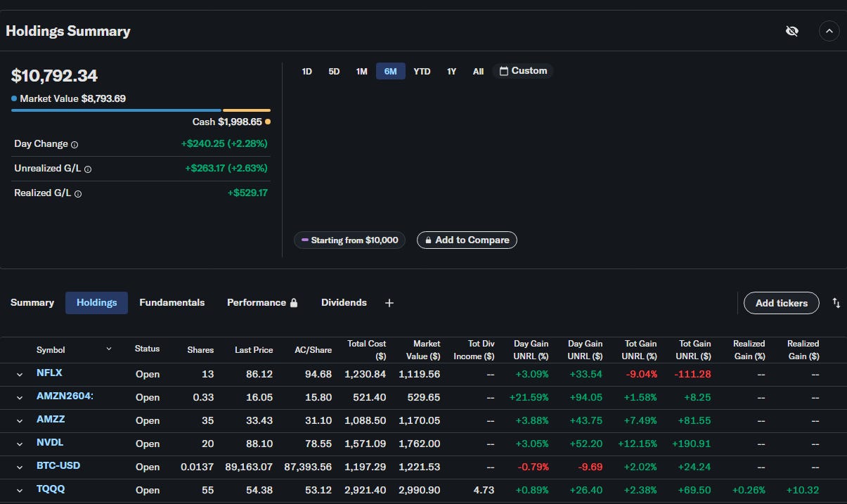Click the total value $10,792.34

pos(54,76)
